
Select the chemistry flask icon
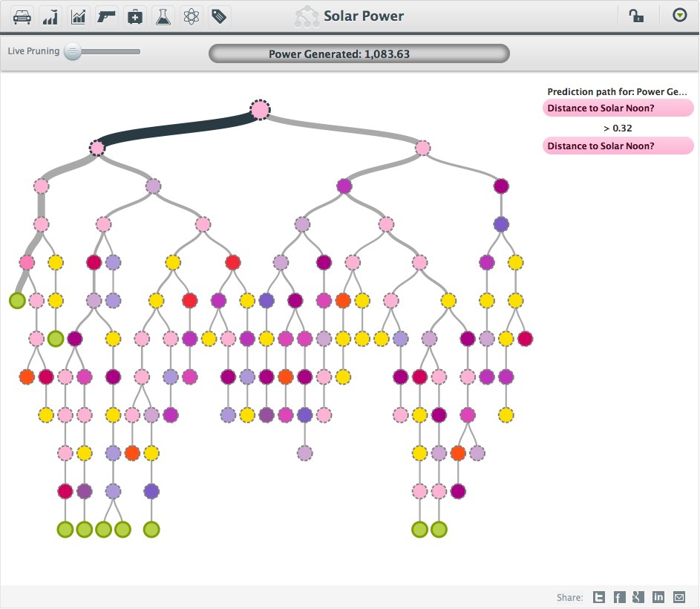[x=163, y=16]
